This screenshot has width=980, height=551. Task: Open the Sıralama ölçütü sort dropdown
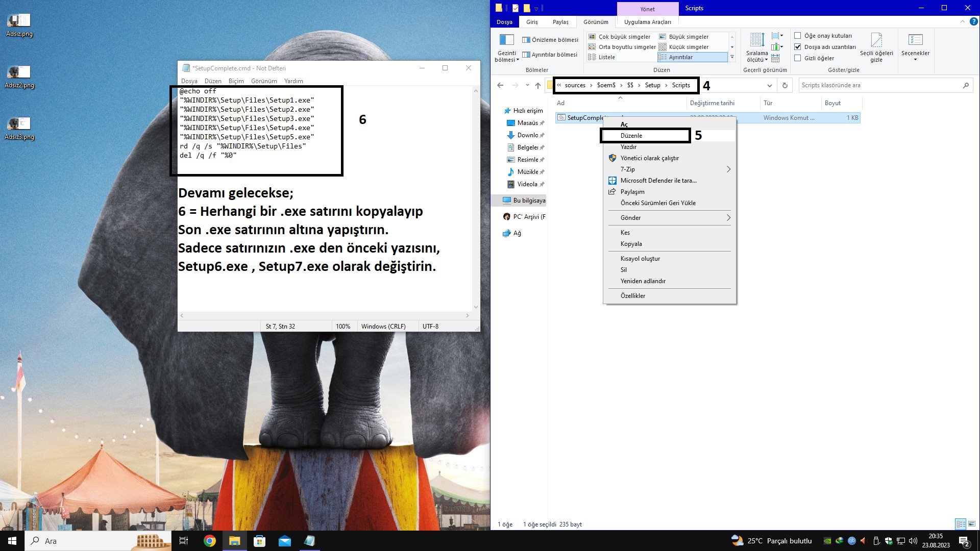pyautogui.click(x=756, y=47)
